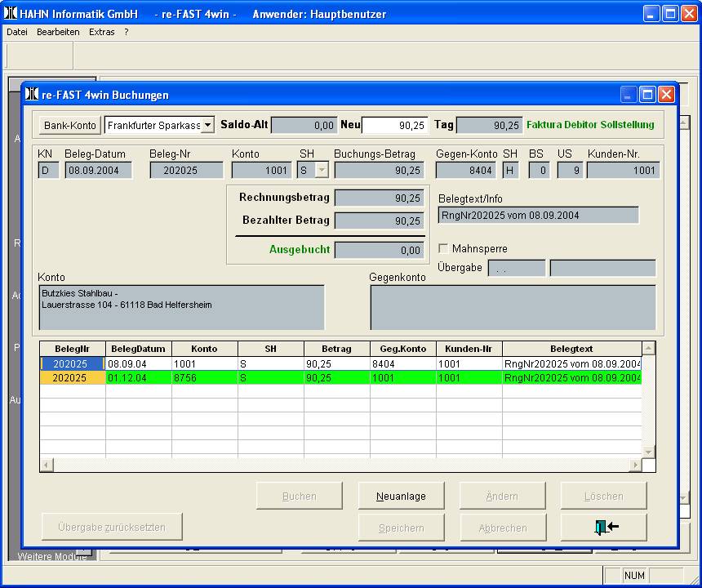The image size is (702, 588).
Task: Click the Belegtext column header
Action: tap(571, 349)
